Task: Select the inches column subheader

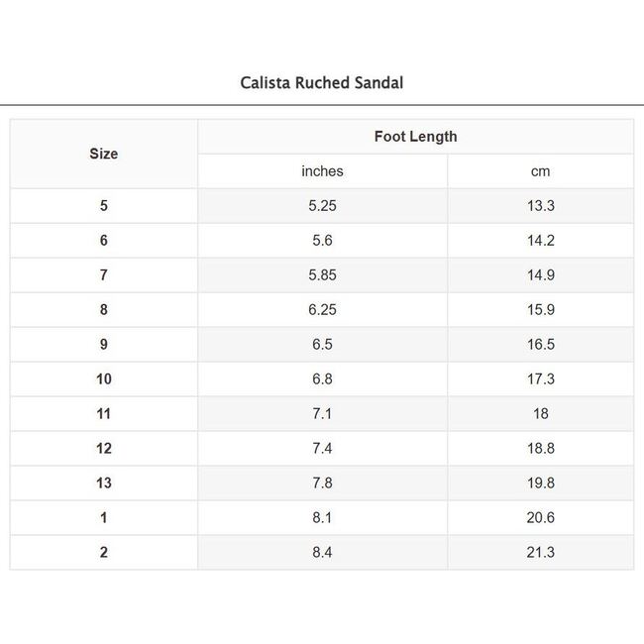Action: pyautogui.click(x=322, y=171)
